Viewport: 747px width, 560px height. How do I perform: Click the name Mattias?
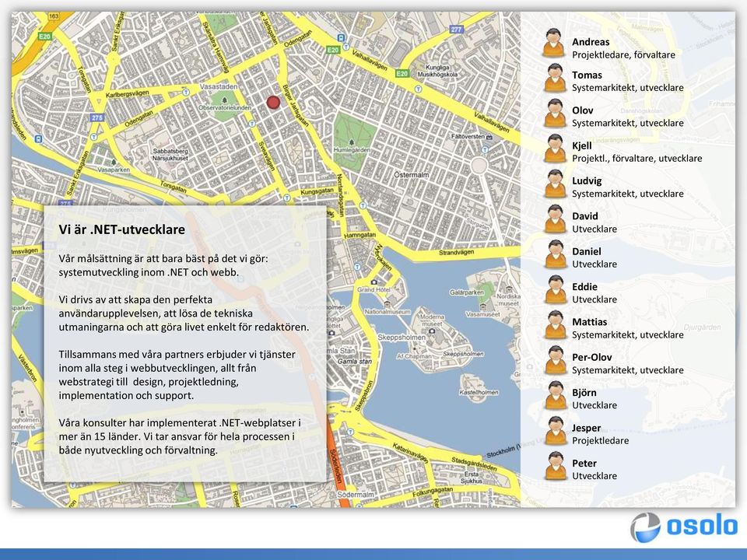589,322
